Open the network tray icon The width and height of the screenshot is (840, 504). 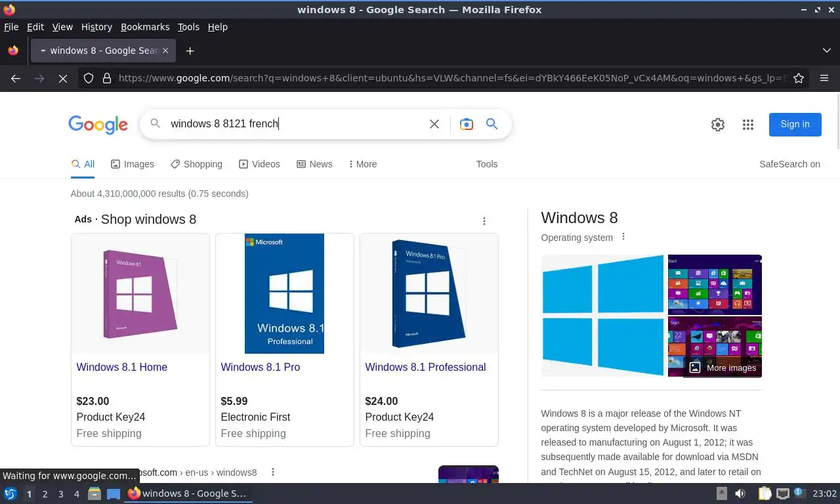coord(783,493)
